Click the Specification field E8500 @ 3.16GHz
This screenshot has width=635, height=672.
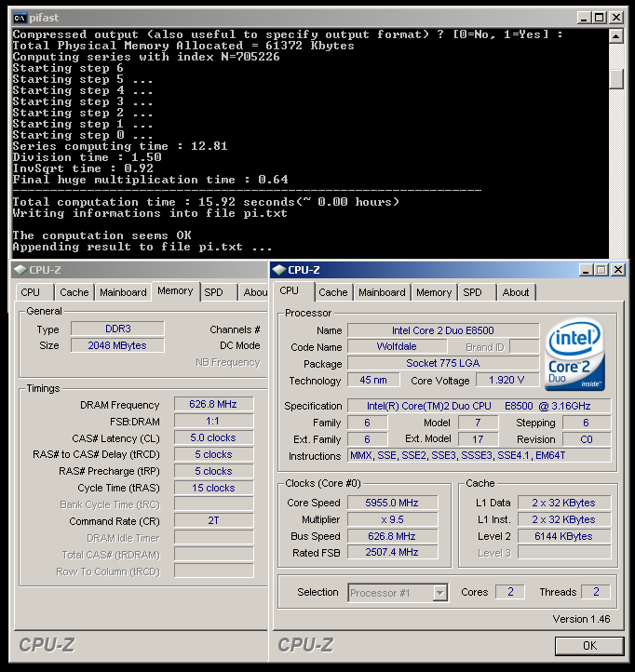tap(479, 406)
